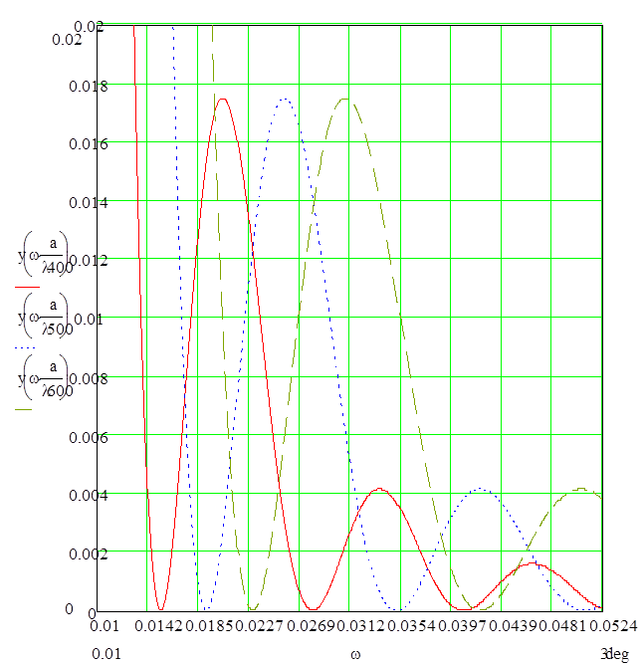
Task: Click the x-axis tick label 0.0185
Action: [x=209, y=625]
